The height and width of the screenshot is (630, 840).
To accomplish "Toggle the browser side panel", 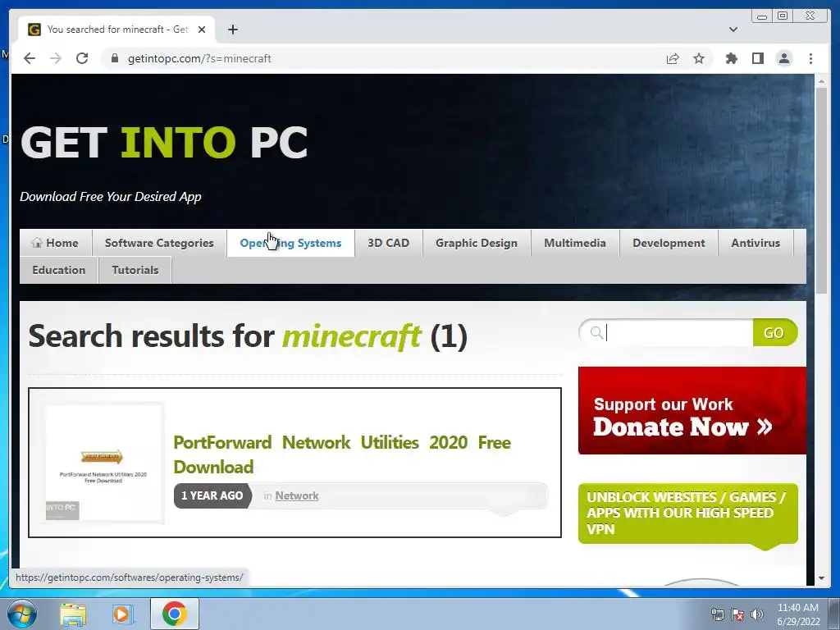I will pyautogui.click(x=757, y=58).
